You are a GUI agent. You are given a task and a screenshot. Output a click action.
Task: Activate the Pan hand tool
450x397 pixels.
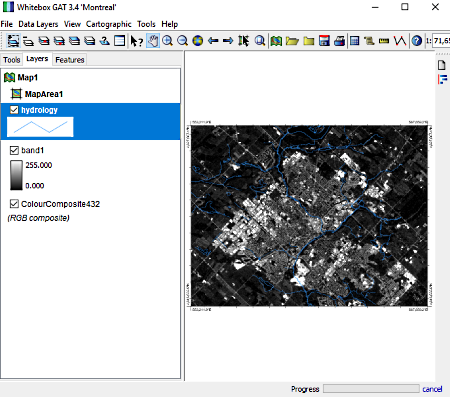coord(153,41)
